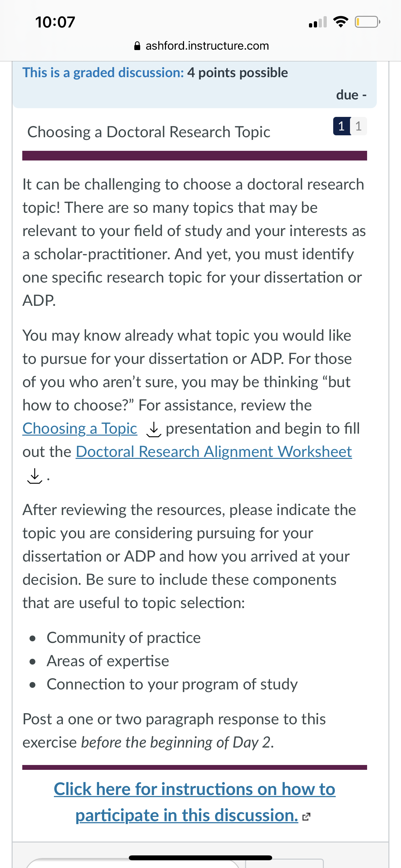The image size is (401, 868).
Task: Open the Choosing a Topic link
Action: (x=80, y=429)
